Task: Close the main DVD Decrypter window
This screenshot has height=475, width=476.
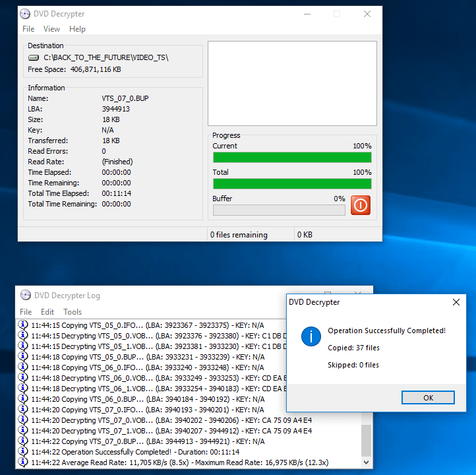Action: coord(367,14)
